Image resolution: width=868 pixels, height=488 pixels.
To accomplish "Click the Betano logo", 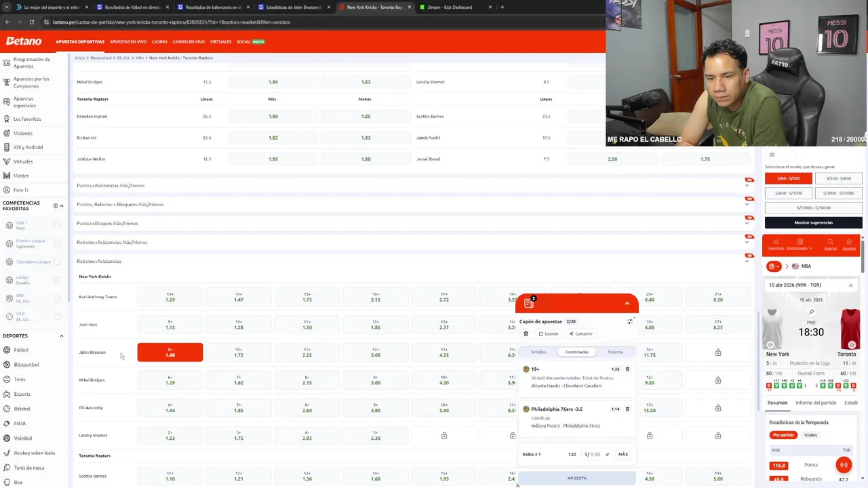I will coord(24,41).
